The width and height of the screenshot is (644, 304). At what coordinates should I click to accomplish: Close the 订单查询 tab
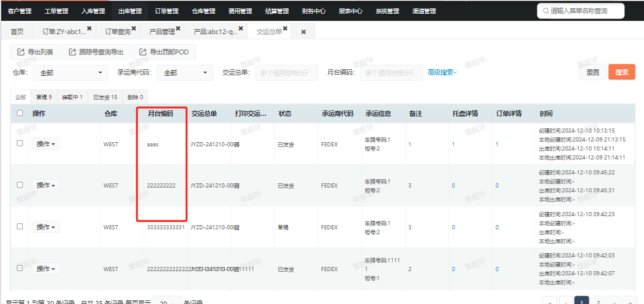click(133, 28)
